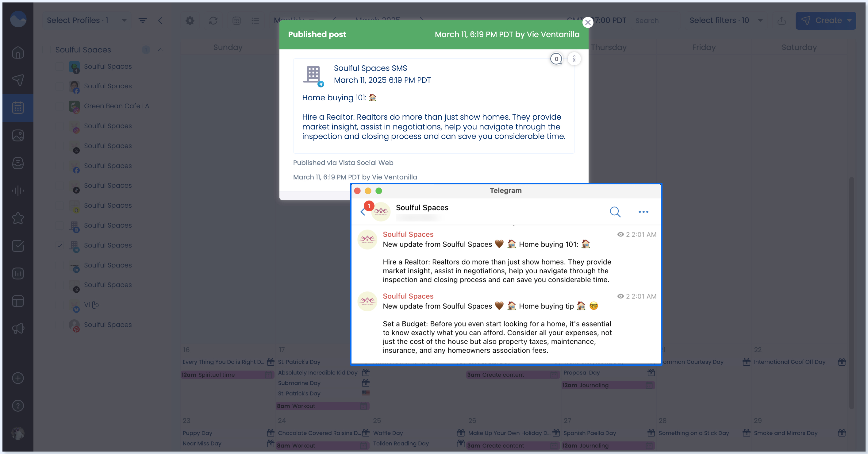Open the 12am Spiritual time event
This screenshot has width=868, height=454.
pos(228,375)
